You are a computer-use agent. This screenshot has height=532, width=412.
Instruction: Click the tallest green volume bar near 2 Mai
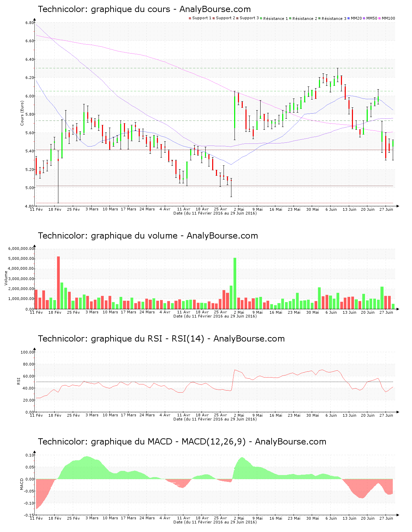pos(235,283)
